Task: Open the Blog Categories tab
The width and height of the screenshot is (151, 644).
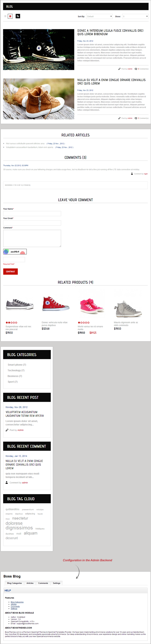Action: pos(15,583)
